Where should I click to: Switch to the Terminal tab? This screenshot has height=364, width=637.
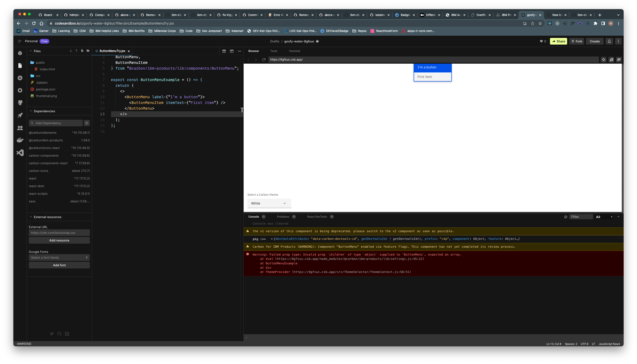(294, 51)
